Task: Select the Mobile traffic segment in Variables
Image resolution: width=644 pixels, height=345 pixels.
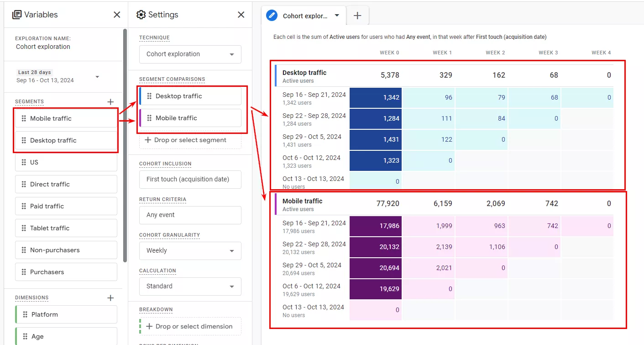Action: click(66, 118)
